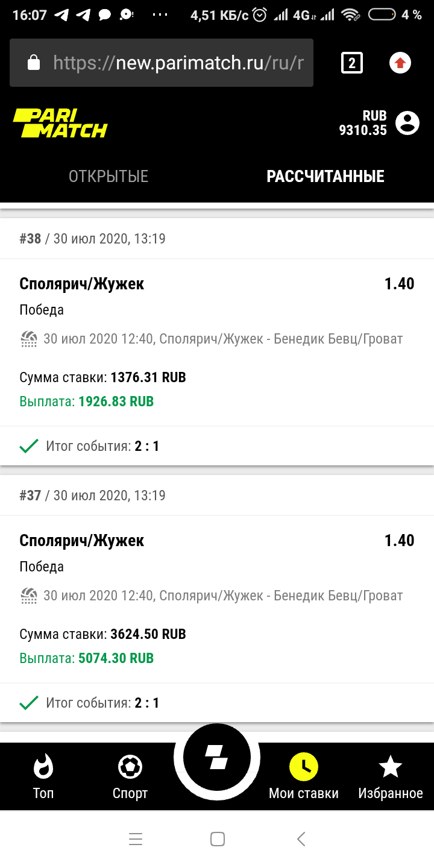Viewport: 434px width, 868px height.
Task: Open the user account profile icon
Action: [407, 123]
